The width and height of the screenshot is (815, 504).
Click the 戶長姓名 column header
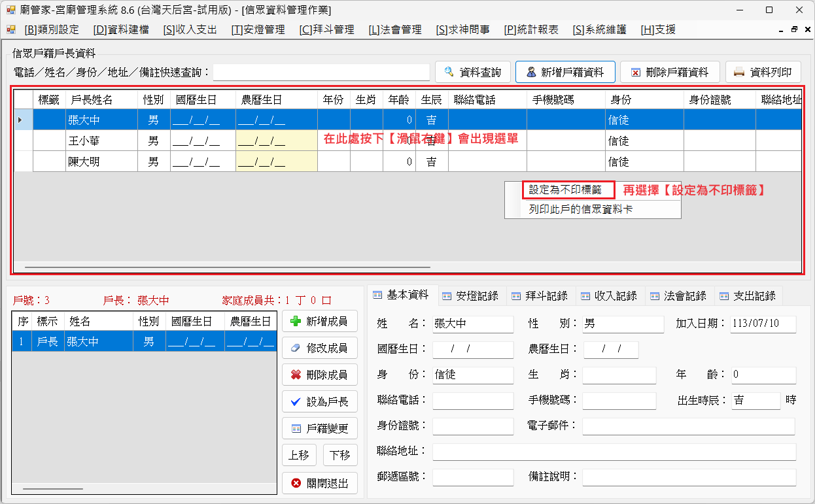[101, 99]
